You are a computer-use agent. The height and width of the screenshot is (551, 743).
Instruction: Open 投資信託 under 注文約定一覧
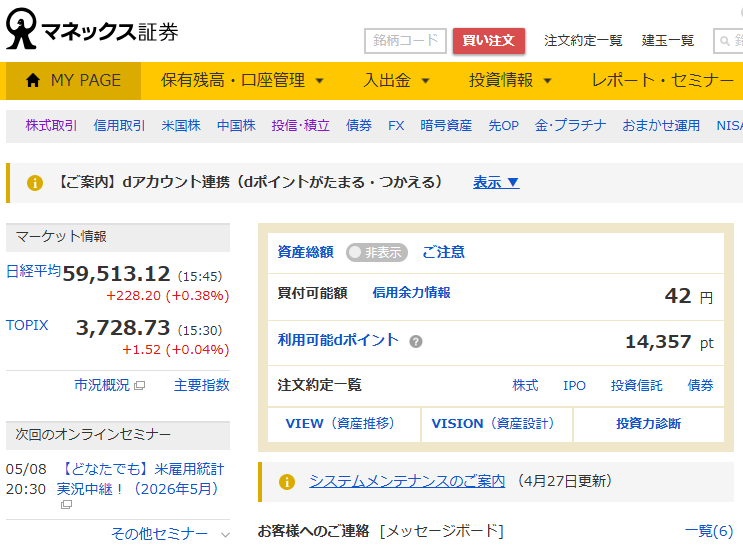click(x=636, y=386)
